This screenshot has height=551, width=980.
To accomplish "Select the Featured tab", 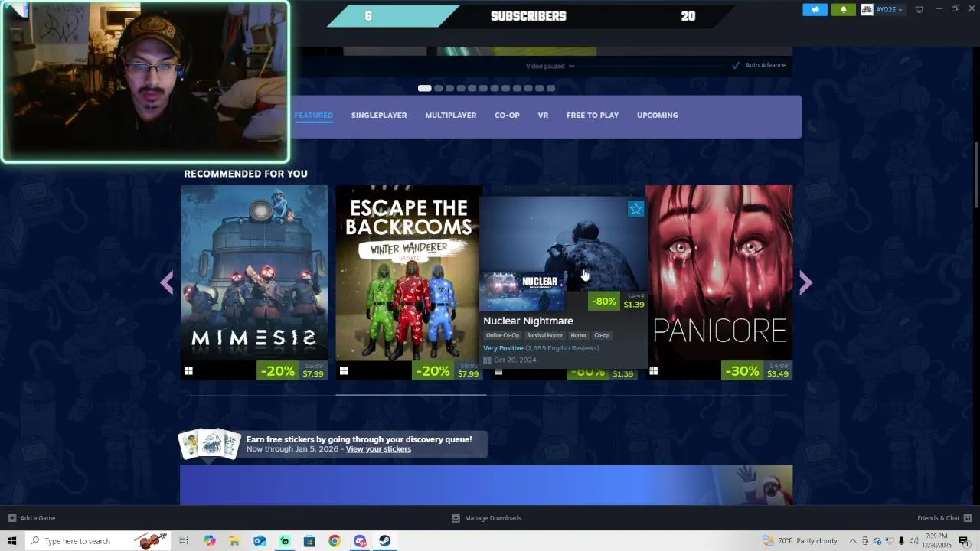I will tap(314, 116).
